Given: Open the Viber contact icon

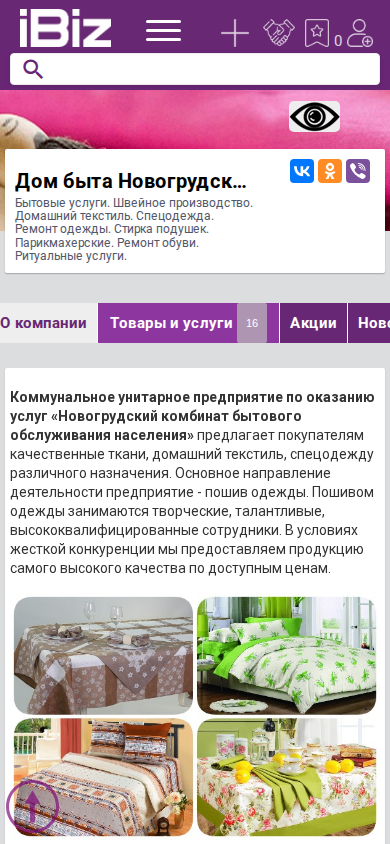Looking at the screenshot, I should (358, 171).
